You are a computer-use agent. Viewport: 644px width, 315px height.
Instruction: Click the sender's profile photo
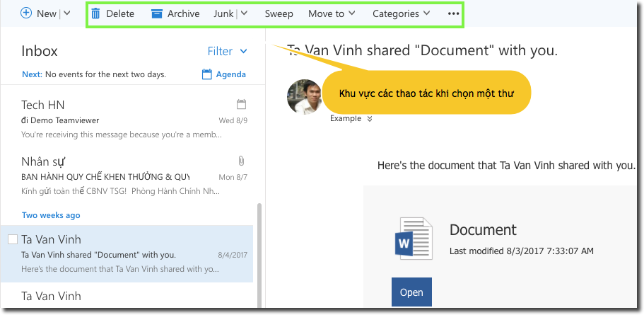(305, 96)
